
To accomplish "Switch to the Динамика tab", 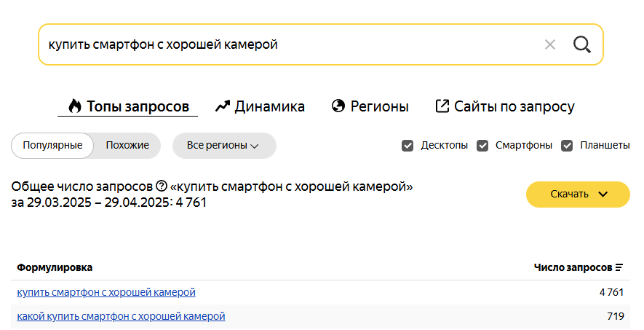I will coord(260,106).
